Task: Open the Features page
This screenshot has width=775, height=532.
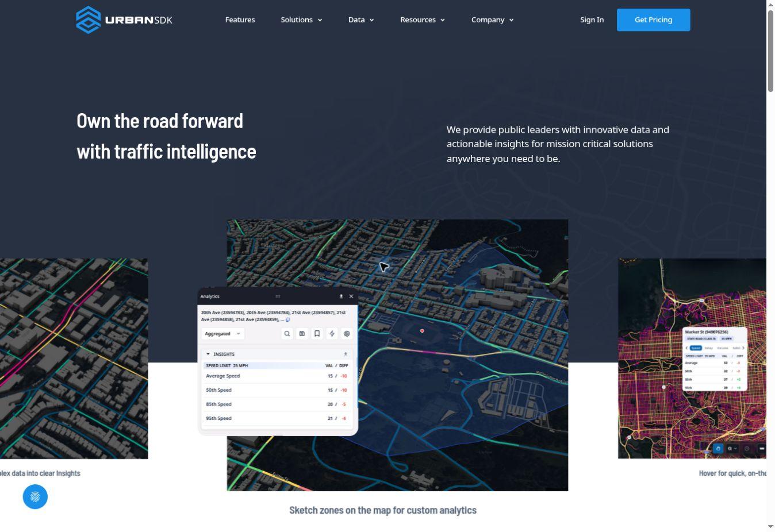Action: pos(240,20)
